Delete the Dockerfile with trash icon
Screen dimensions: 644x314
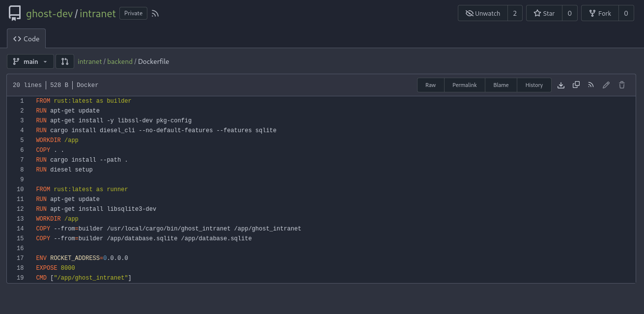(622, 85)
